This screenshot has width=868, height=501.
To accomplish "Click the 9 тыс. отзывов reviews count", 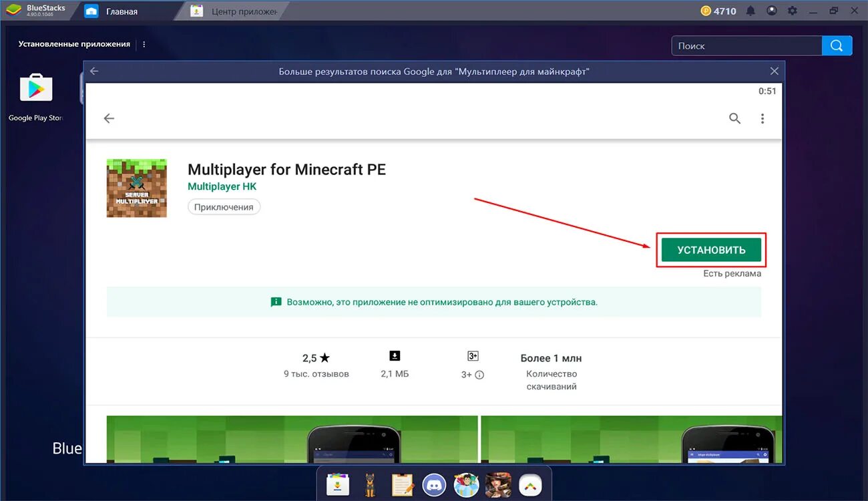I will [x=316, y=374].
